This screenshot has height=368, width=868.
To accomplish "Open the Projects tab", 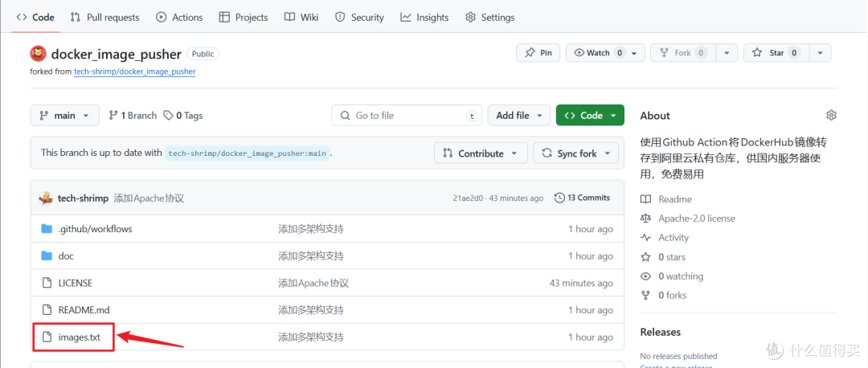I will 244,17.
